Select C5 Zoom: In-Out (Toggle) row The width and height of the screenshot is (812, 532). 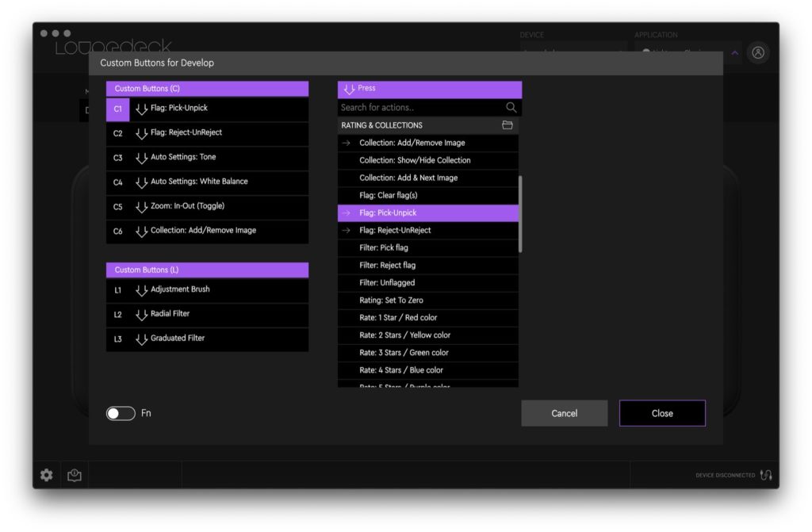[207, 207]
